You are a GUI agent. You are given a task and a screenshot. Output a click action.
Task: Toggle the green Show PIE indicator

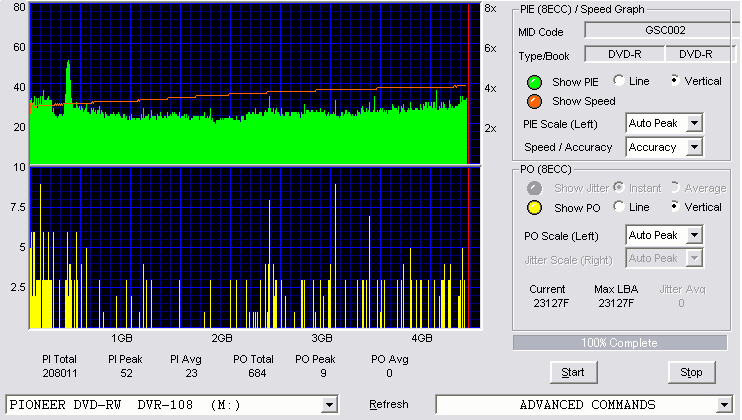(534, 82)
